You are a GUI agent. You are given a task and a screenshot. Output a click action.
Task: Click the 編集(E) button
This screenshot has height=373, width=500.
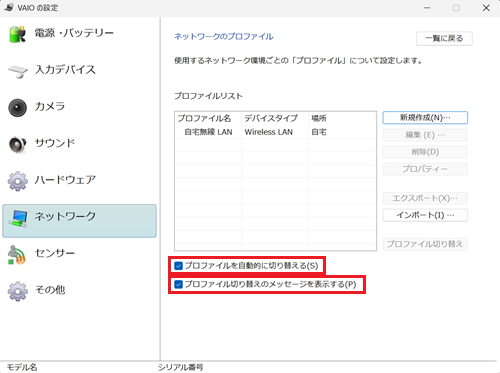click(425, 135)
